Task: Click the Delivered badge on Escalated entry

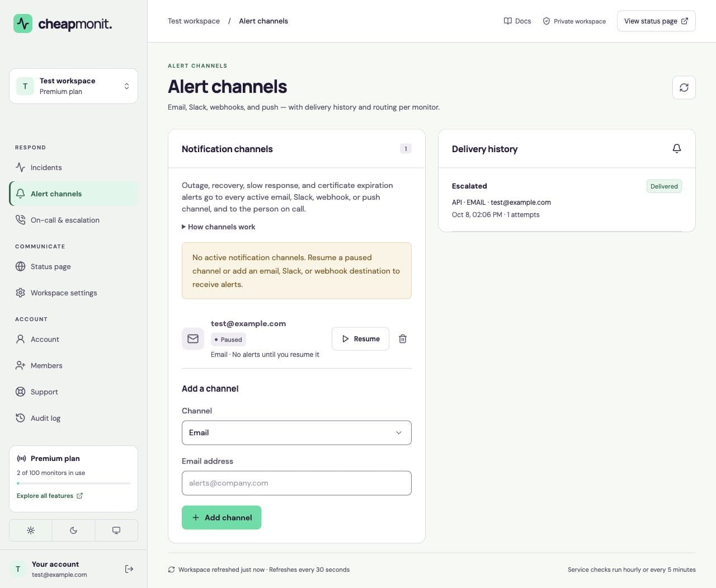Action: pos(664,186)
